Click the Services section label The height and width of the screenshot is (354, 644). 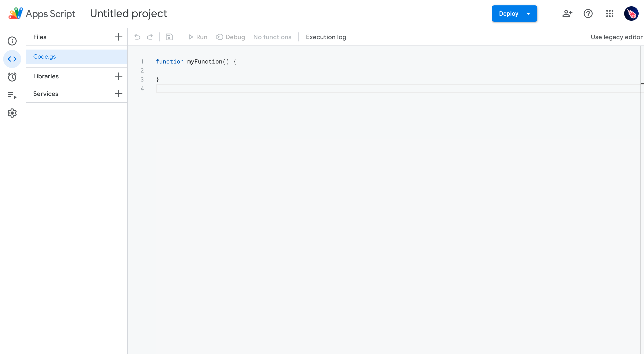pyautogui.click(x=46, y=94)
